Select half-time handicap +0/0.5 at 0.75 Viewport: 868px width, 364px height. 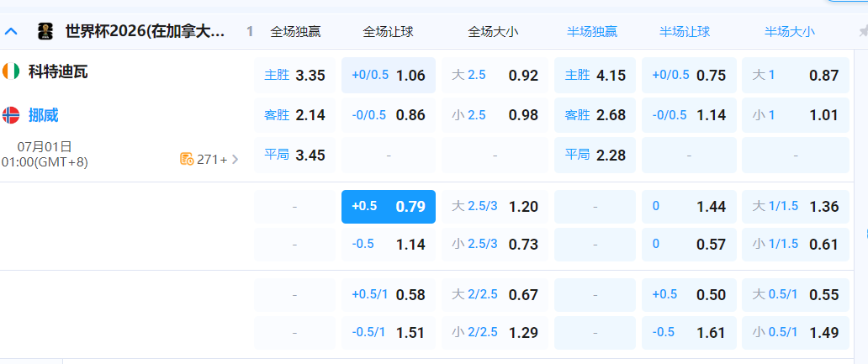[x=689, y=75]
